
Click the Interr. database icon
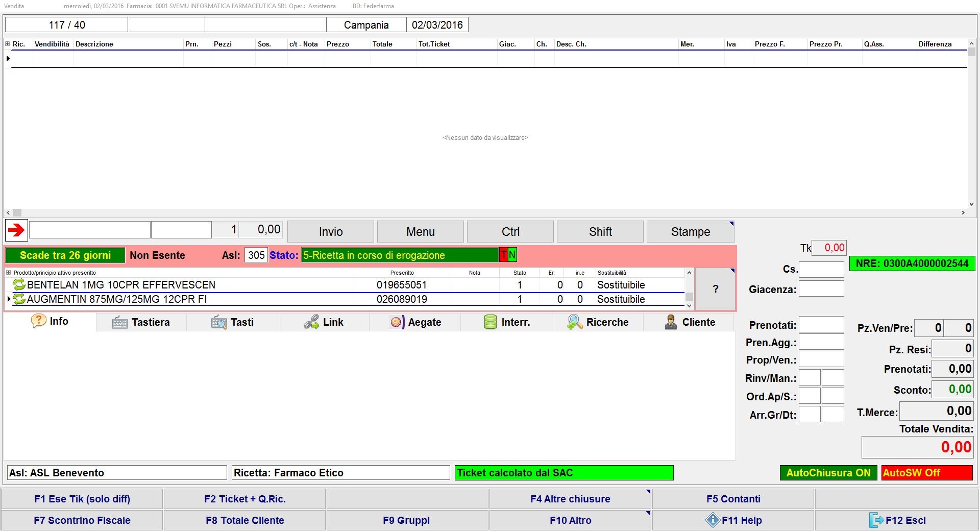(490, 322)
